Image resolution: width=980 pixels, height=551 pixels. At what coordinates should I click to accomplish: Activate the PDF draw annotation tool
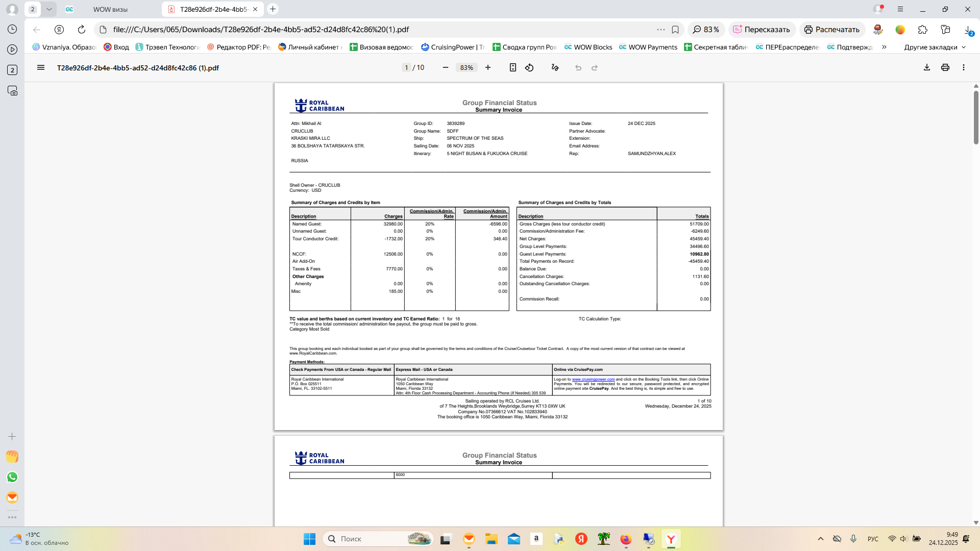[555, 67]
